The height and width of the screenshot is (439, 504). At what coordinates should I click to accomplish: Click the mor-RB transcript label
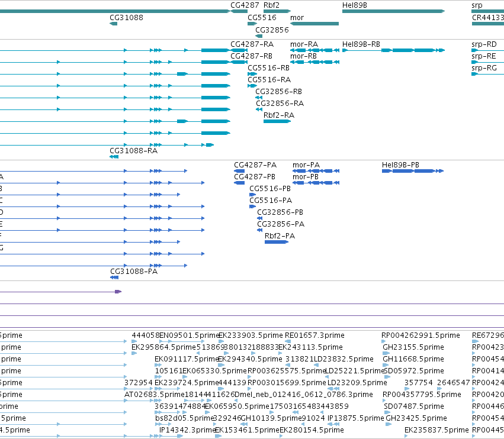point(303,56)
